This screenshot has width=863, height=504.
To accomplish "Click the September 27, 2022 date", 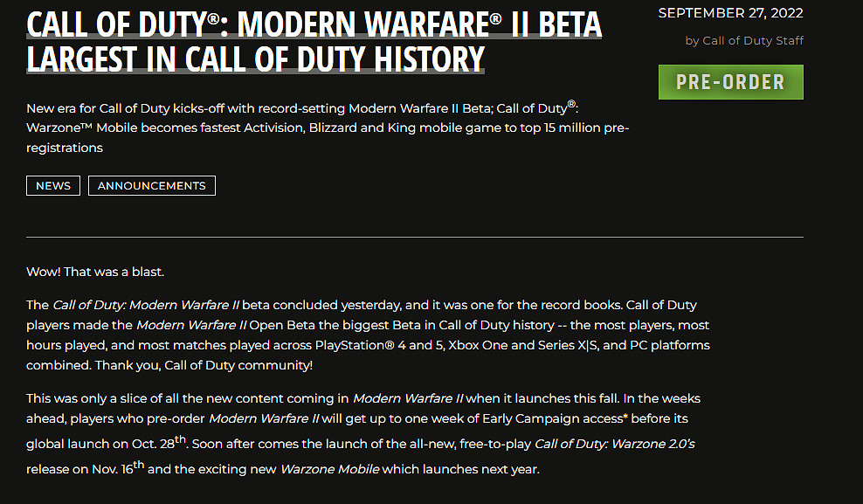I will 730,13.
